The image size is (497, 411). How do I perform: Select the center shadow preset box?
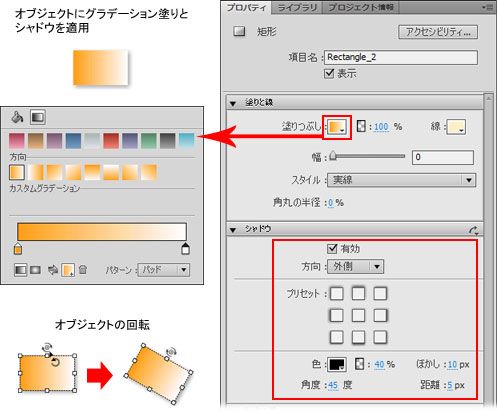tap(358, 315)
